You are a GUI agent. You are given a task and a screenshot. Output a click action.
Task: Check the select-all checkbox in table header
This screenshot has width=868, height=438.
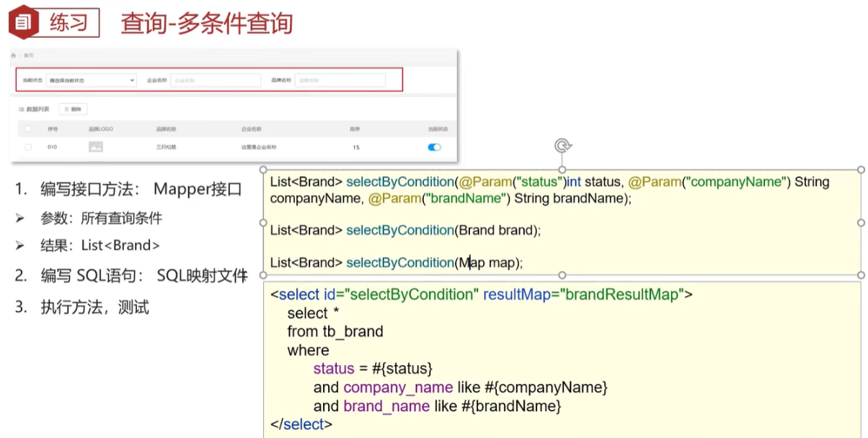click(x=29, y=129)
